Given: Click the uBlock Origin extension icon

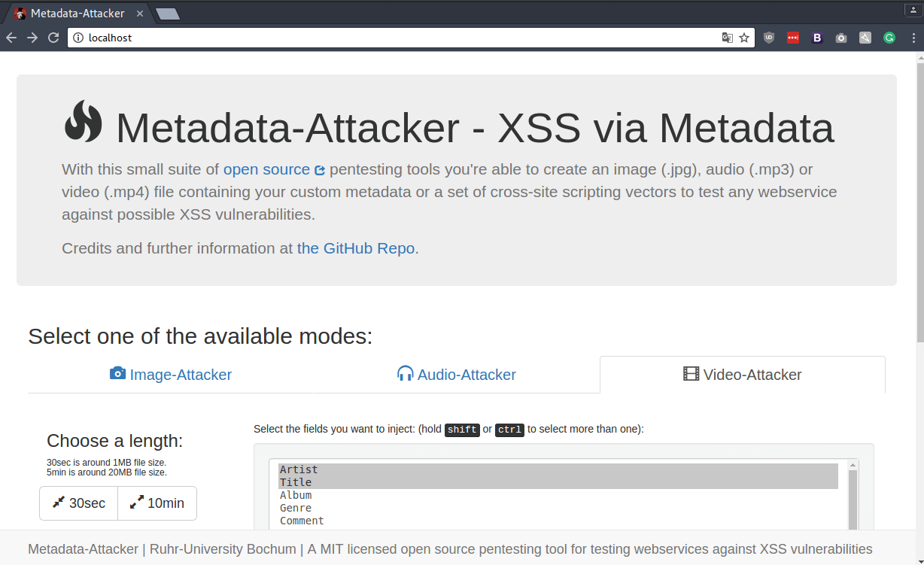Looking at the screenshot, I should point(768,38).
